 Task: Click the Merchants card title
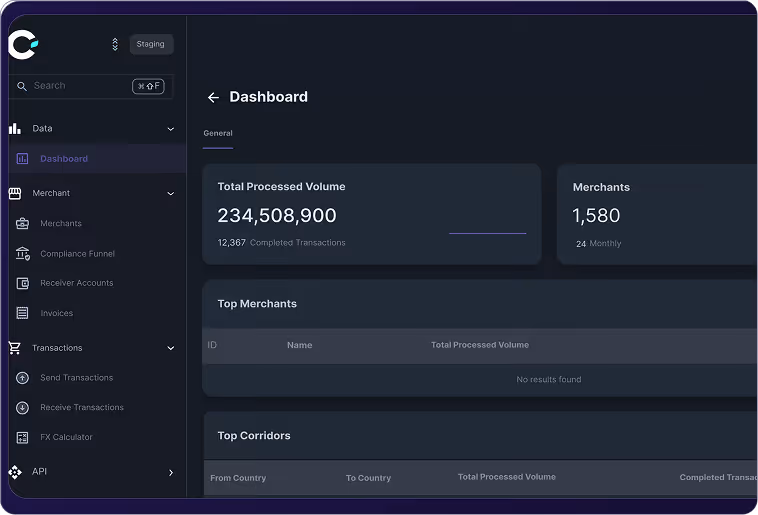click(601, 187)
